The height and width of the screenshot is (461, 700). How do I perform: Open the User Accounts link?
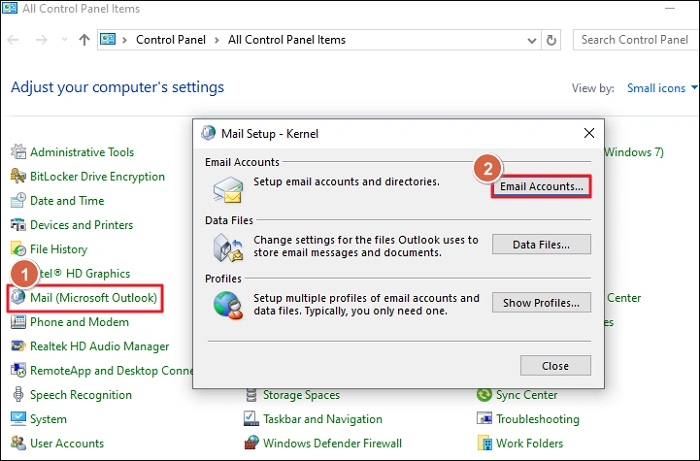(67, 443)
